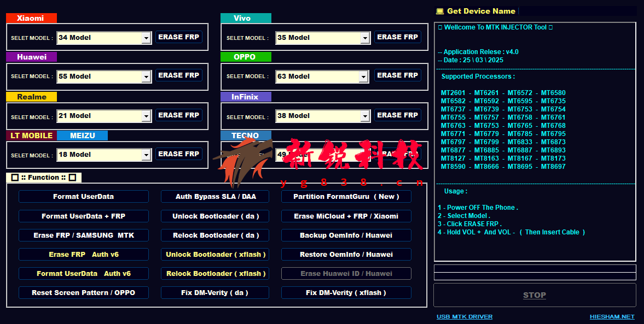Select the LT MOBILE label
This screenshot has width=644, height=324.
tap(31, 136)
